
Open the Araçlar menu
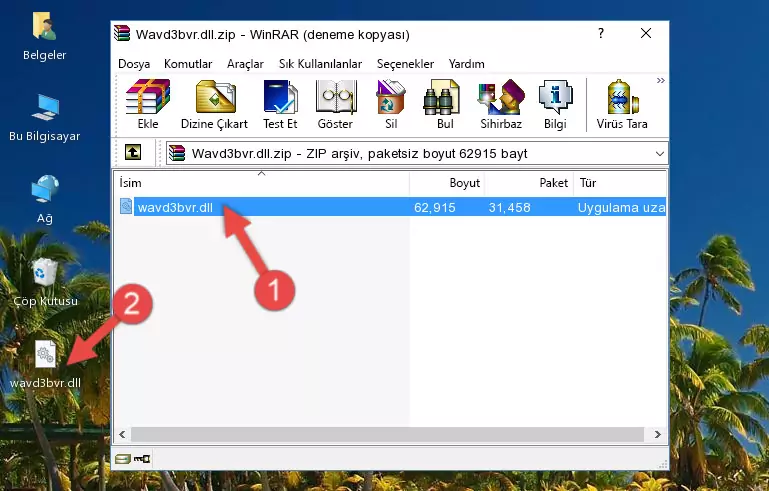pyautogui.click(x=245, y=64)
